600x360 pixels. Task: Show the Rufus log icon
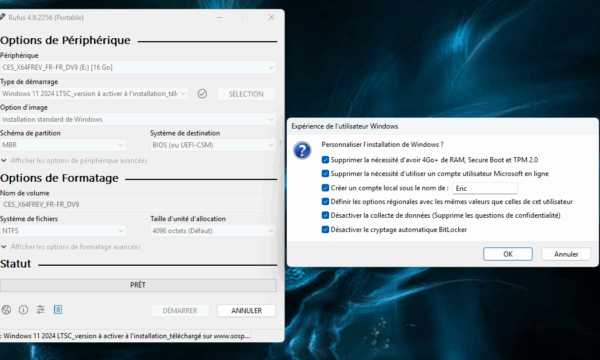click(x=58, y=310)
